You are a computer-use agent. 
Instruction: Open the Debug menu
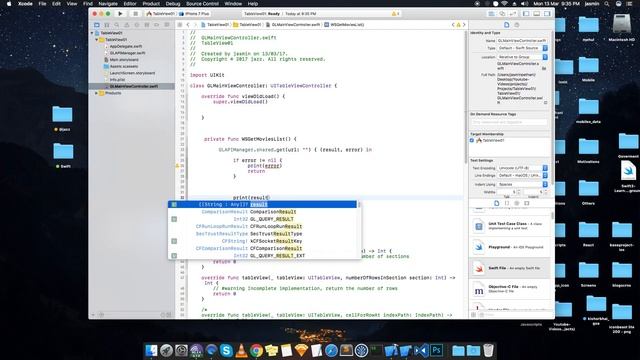(x=173, y=4)
